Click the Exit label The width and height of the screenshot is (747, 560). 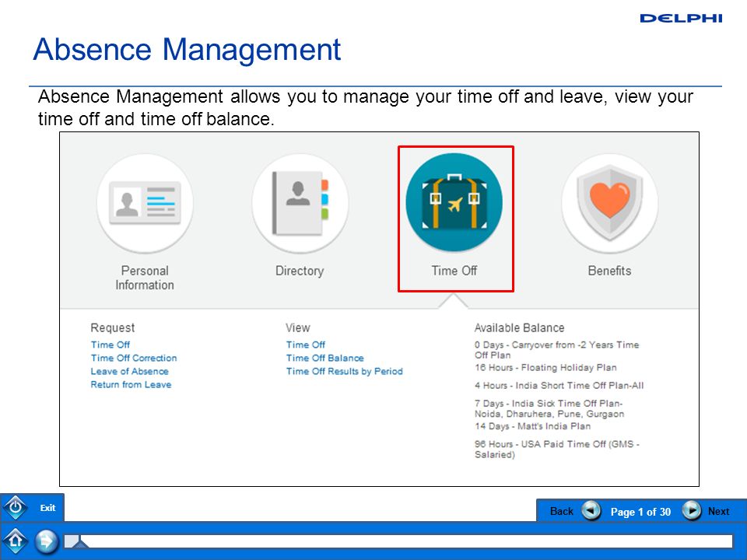coord(47,508)
